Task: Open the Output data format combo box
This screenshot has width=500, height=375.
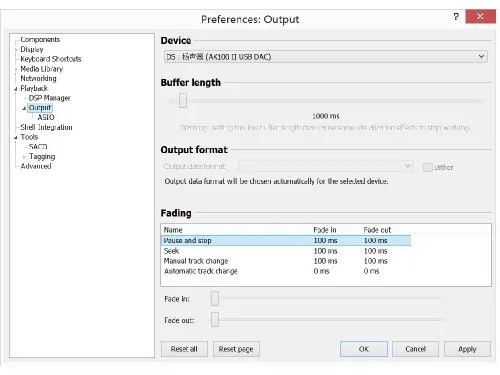Action: 326,166
